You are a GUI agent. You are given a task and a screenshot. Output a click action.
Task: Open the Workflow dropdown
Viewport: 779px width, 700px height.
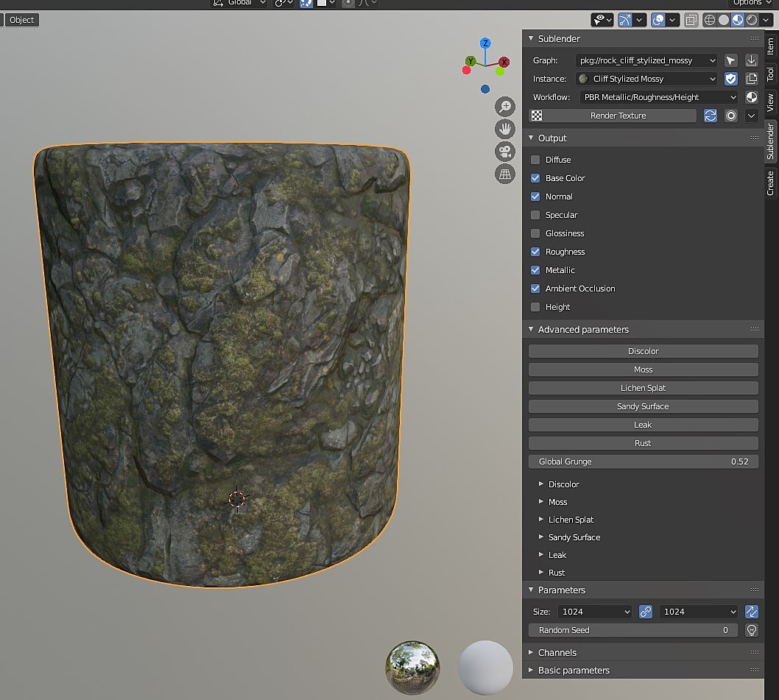(658, 97)
